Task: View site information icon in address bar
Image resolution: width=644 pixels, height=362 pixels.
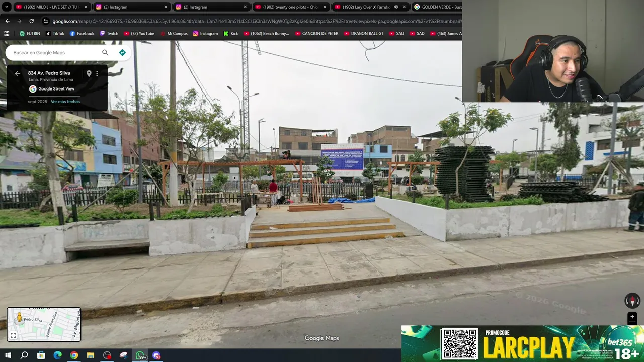Action: (46, 21)
